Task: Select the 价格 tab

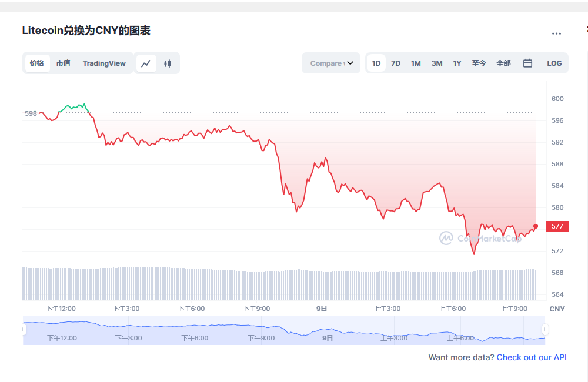Action: click(x=36, y=63)
